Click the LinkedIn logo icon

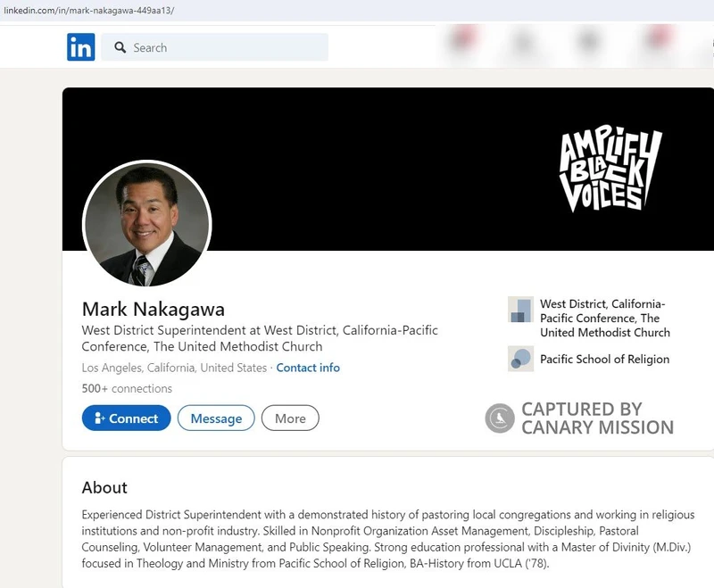click(80, 47)
